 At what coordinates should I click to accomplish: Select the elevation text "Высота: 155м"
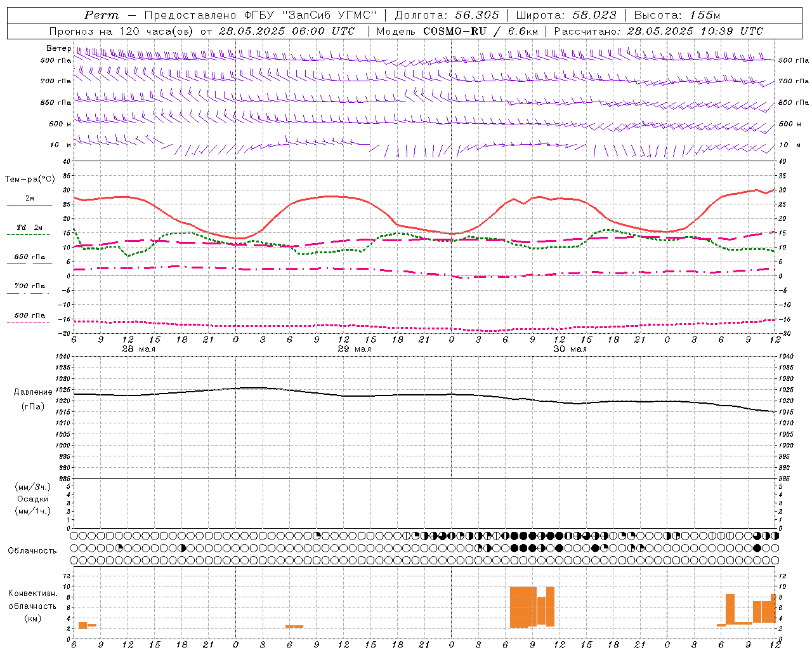[678, 15]
